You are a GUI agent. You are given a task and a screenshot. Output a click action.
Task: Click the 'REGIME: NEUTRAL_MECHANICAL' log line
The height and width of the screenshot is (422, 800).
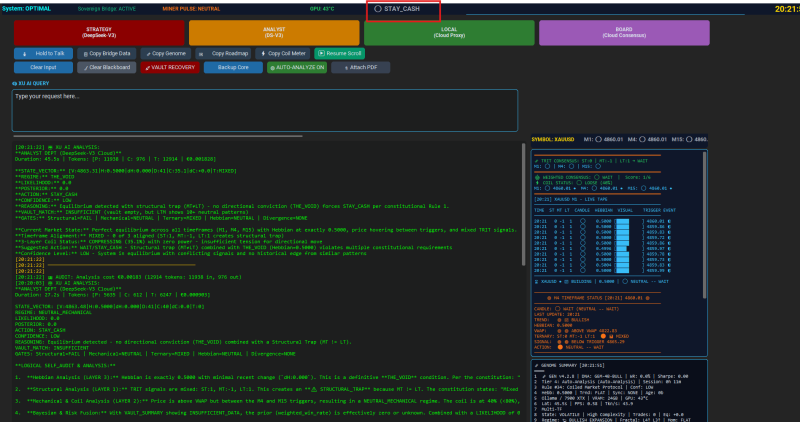[53, 312]
